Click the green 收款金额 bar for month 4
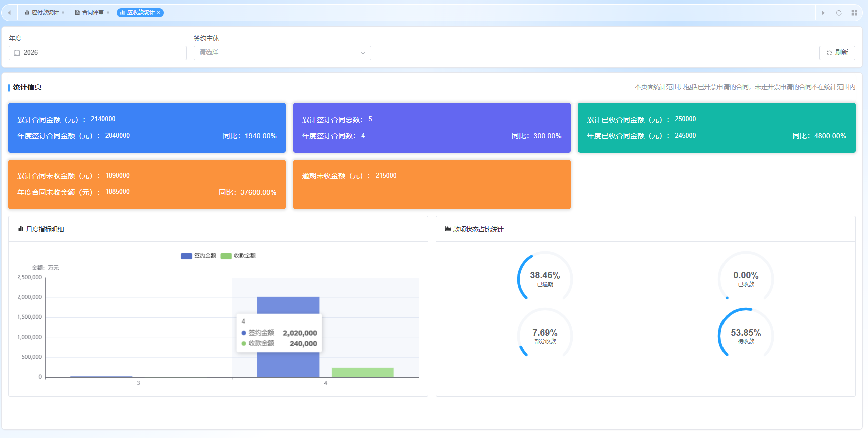This screenshot has width=868, height=438. 362,372
